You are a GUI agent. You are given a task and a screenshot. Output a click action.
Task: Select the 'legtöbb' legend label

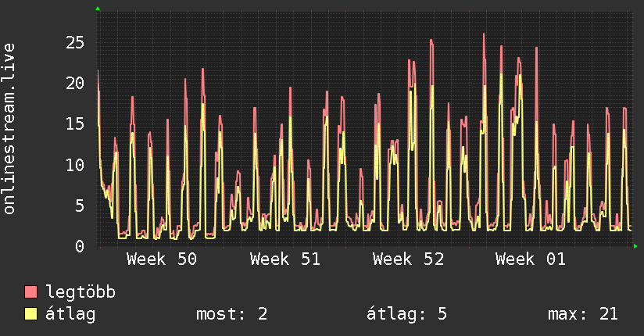[x=80, y=291]
